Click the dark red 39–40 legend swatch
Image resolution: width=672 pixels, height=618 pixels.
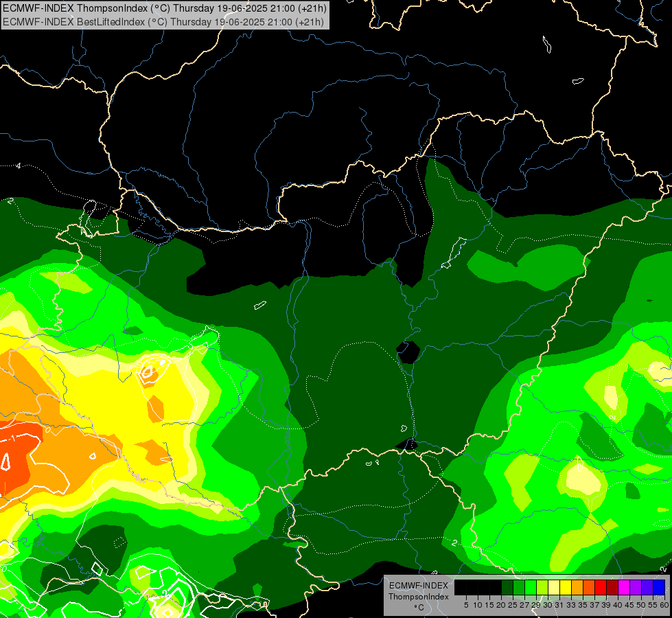coord(612,587)
